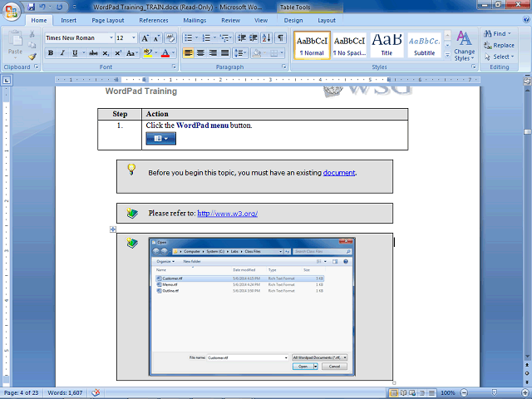Increase paragraph indent

tap(254, 38)
